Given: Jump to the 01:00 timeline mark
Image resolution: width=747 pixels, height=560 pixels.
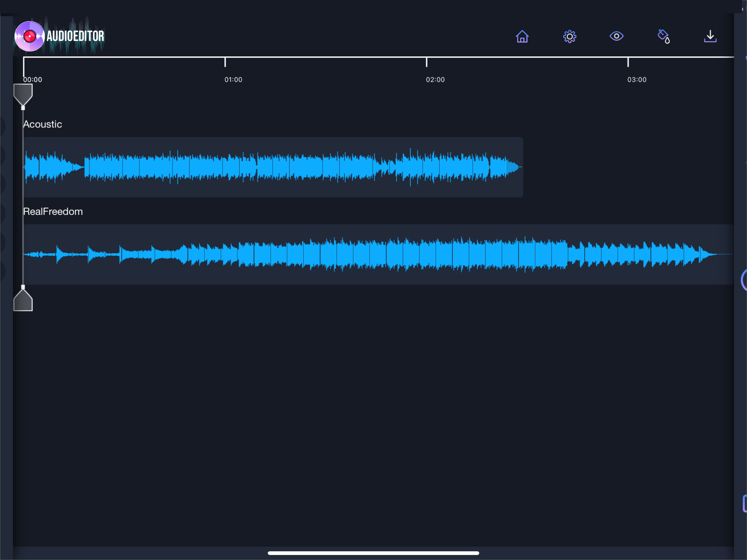Looking at the screenshot, I should click(233, 80).
